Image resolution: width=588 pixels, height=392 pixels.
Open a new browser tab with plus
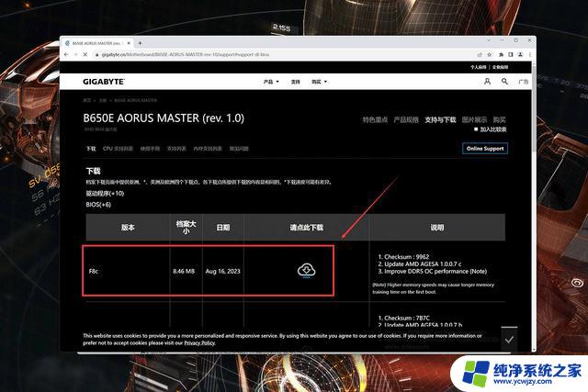coord(140,43)
